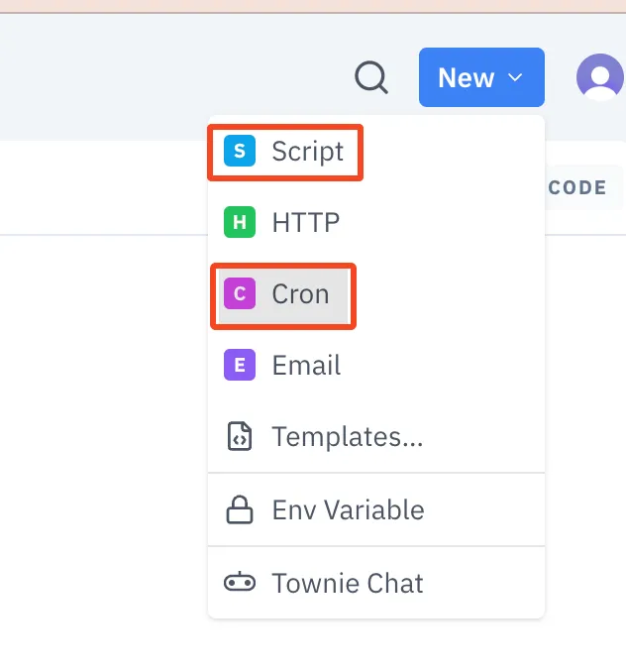The width and height of the screenshot is (626, 672).
Task: Open the user avatar profile menu
Action: (600, 77)
